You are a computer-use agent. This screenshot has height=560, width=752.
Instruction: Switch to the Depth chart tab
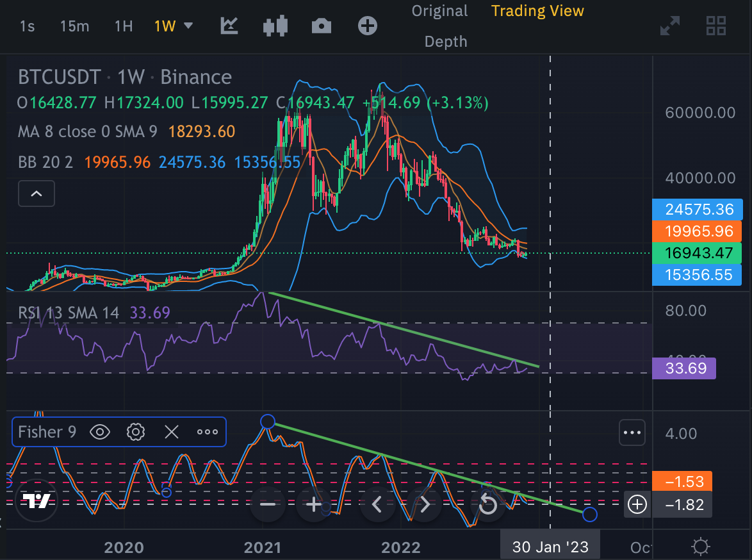[446, 42]
